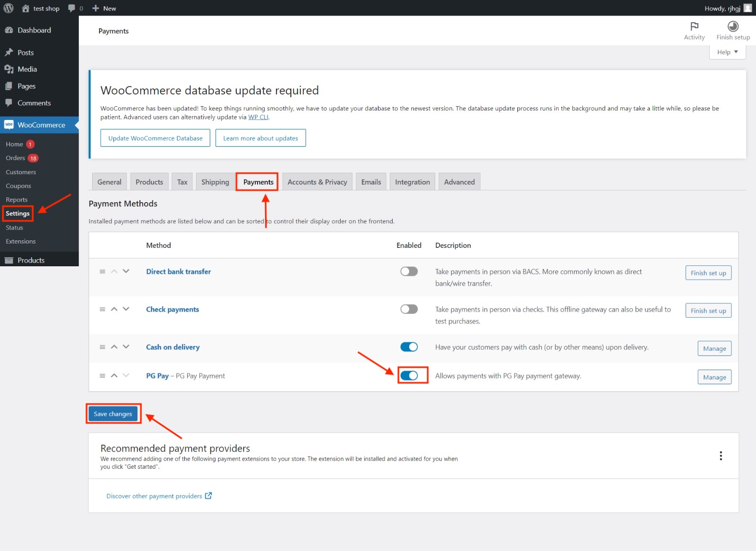Click Update WooCommerce Database button
The image size is (756, 551).
point(155,138)
